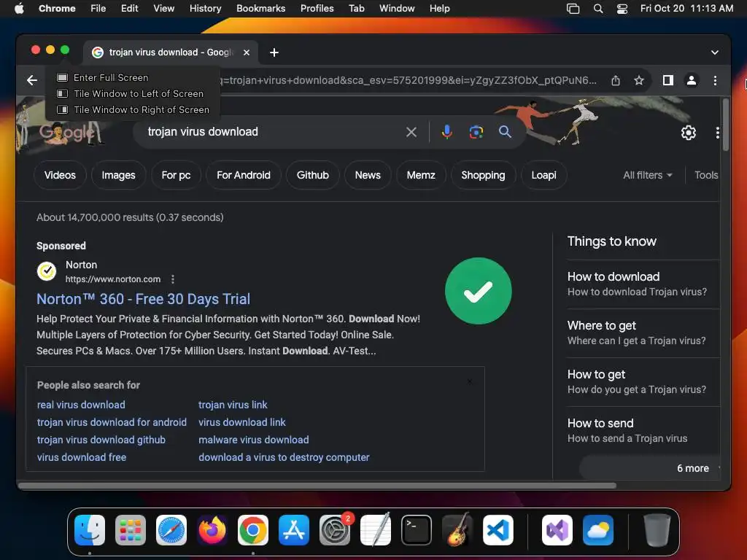
Task: Click the Chrome address bar URL
Action: [x=407, y=80]
